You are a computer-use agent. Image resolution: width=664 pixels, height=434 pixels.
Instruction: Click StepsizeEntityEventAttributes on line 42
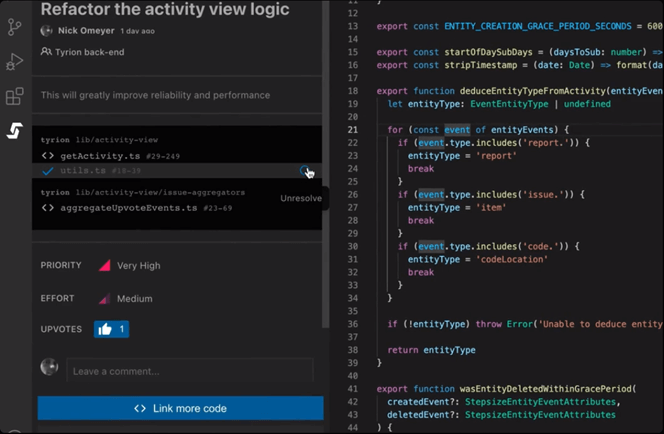pyautogui.click(x=540, y=401)
